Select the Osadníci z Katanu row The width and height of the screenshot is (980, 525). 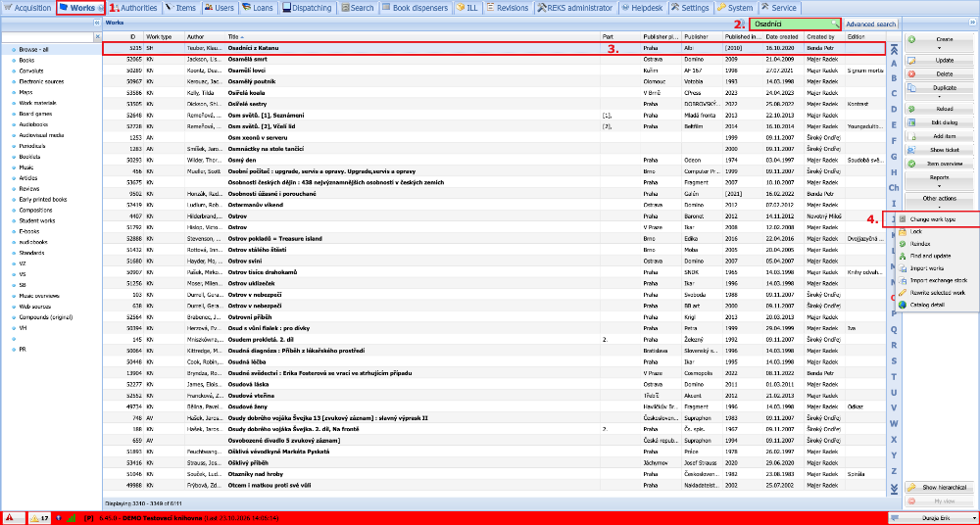(494, 47)
